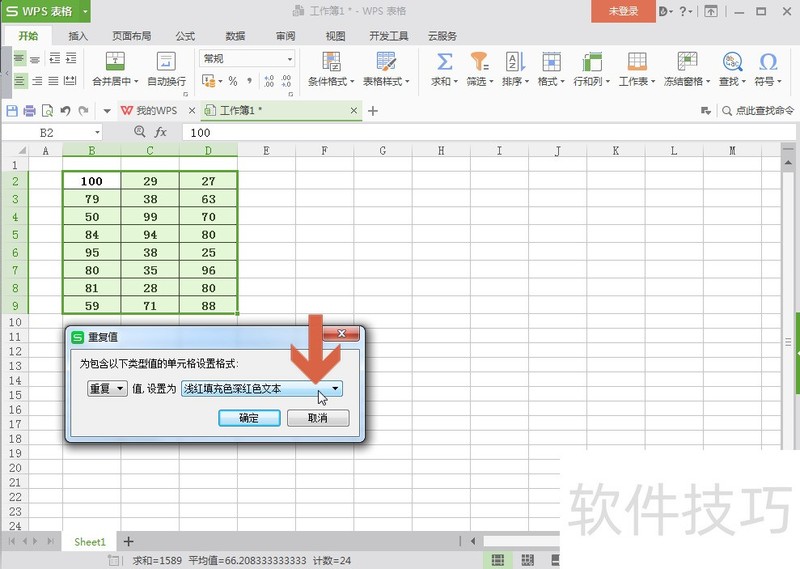This screenshot has width=800, height=569.
Task: Click the Save icon in quick toolbar
Action: coord(12,110)
